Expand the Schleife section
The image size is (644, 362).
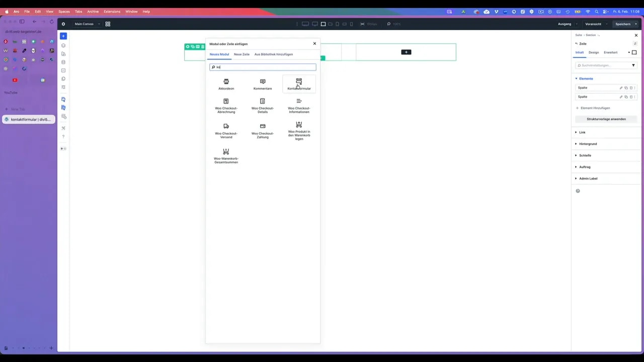pyautogui.click(x=585, y=155)
